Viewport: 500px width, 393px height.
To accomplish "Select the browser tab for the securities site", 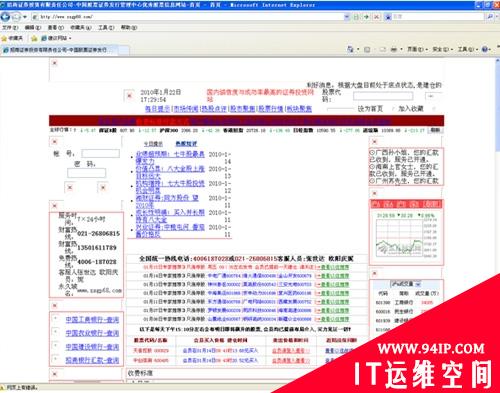I will click(x=59, y=50).
